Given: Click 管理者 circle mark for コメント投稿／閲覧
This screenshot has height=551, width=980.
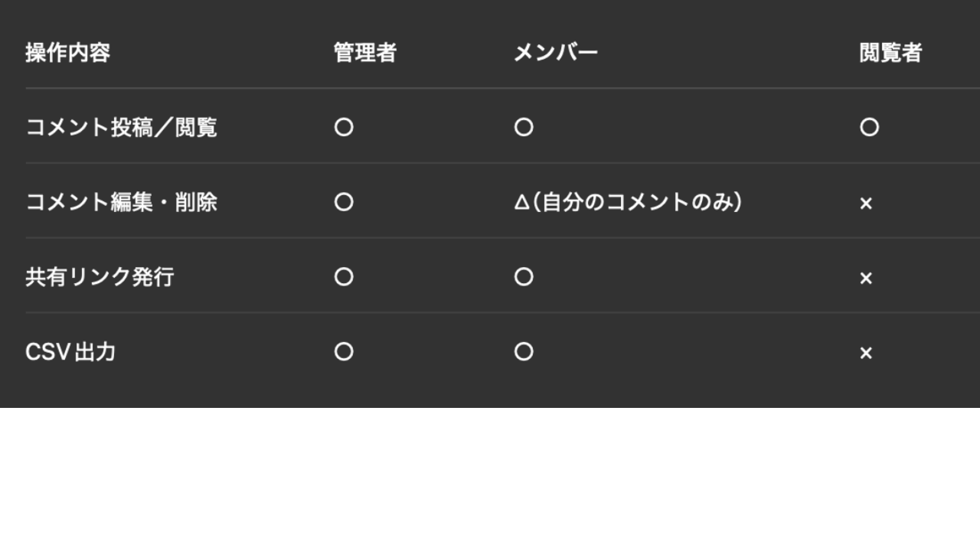Looking at the screenshot, I should coord(344,127).
